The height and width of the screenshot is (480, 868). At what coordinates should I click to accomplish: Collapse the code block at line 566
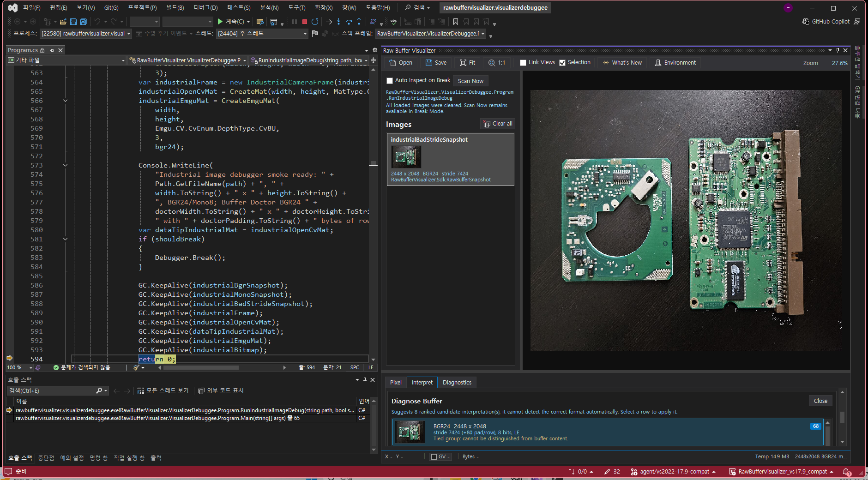(x=65, y=101)
